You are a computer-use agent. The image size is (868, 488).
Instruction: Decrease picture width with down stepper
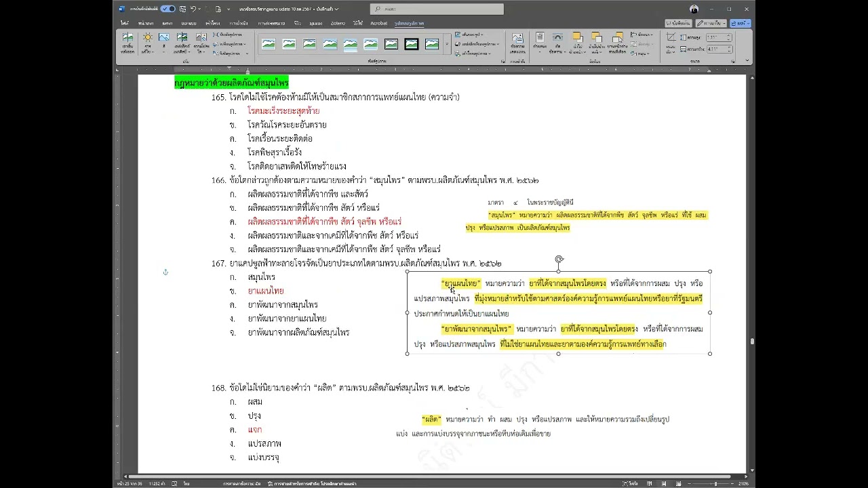[x=729, y=51]
